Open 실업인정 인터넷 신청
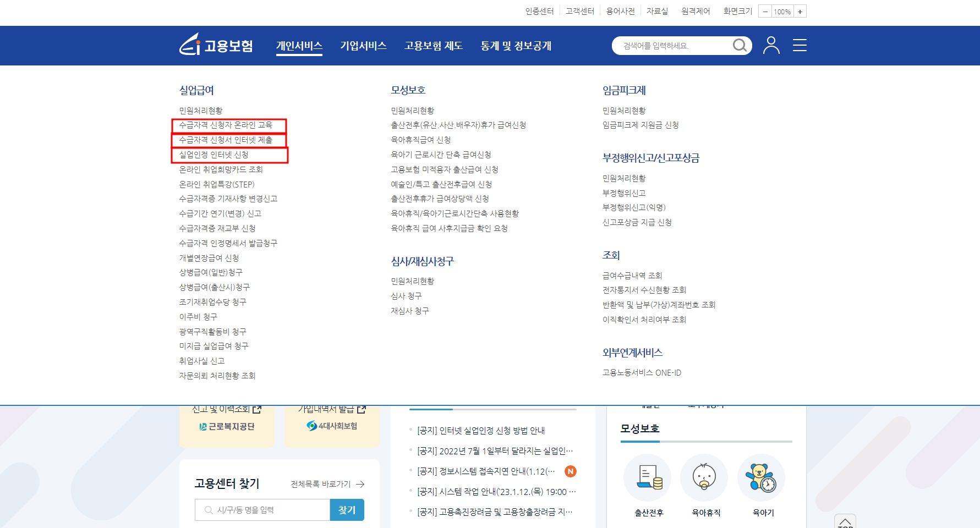The image size is (980, 528). click(x=213, y=155)
